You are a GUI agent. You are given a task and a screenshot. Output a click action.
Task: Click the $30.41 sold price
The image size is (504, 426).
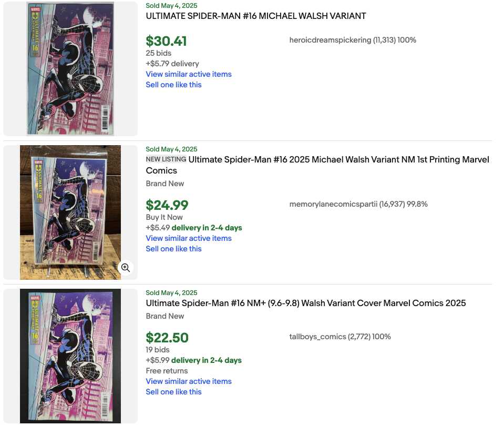coord(166,41)
